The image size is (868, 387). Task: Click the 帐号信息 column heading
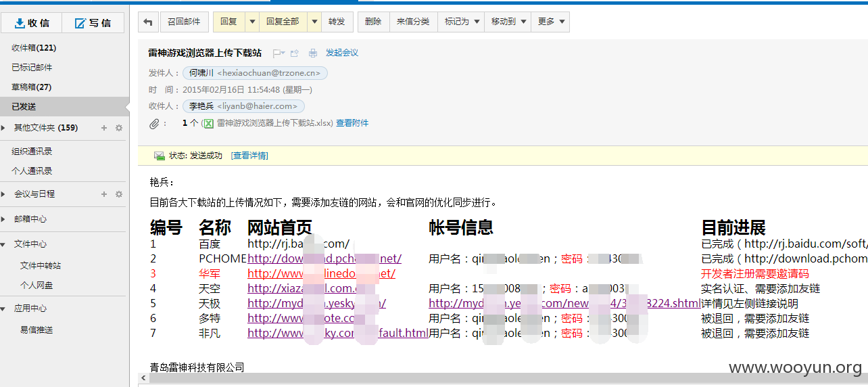click(461, 227)
